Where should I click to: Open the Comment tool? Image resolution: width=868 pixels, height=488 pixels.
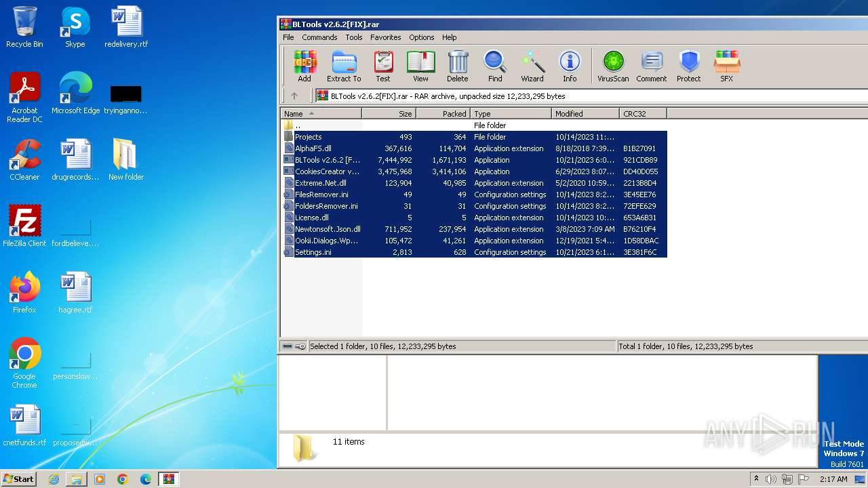(652, 66)
